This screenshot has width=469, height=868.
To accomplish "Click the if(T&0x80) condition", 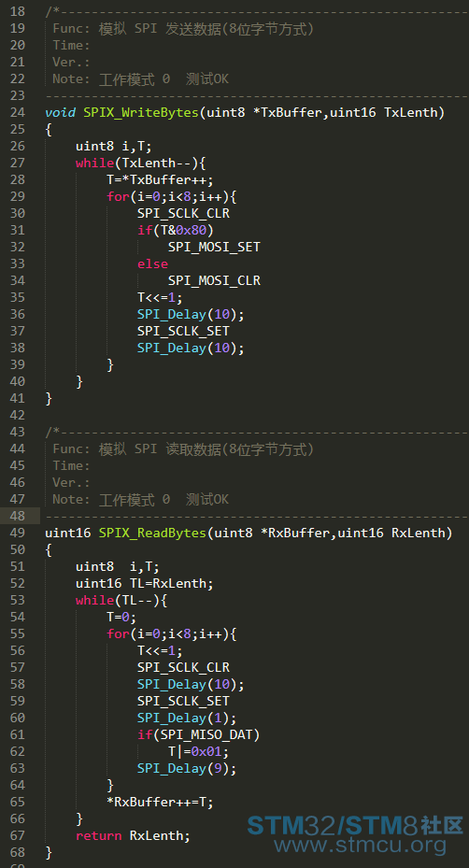I will 176,230.
